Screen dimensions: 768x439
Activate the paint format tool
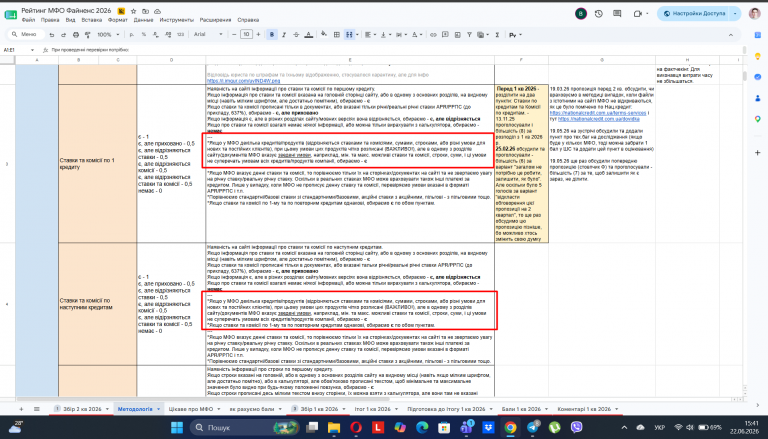click(88, 35)
